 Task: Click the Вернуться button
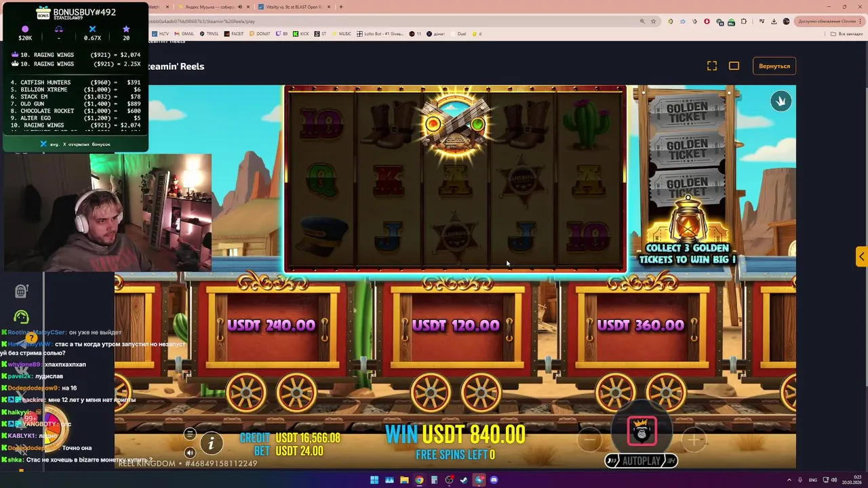(x=774, y=66)
